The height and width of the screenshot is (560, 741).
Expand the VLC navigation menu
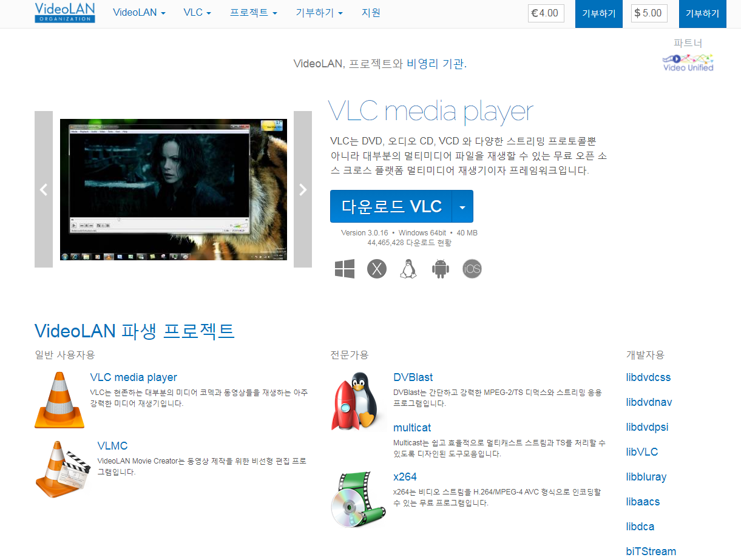tap(197, 13)
